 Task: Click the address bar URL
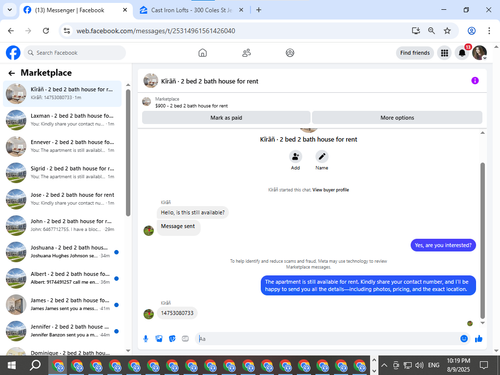coord(156,31)
